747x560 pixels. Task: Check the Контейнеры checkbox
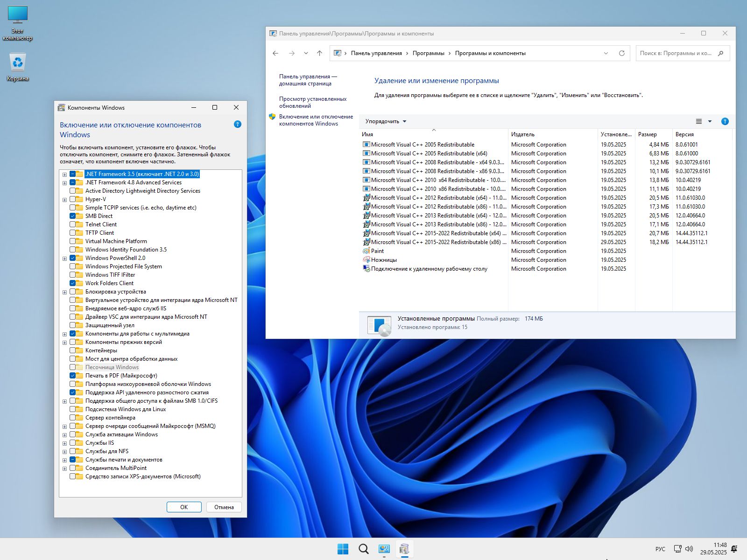tap(73, 350)
